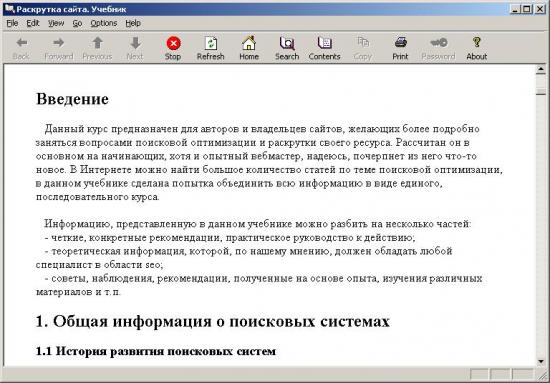
Task: Open the Help menu
Action: point(133,23)
